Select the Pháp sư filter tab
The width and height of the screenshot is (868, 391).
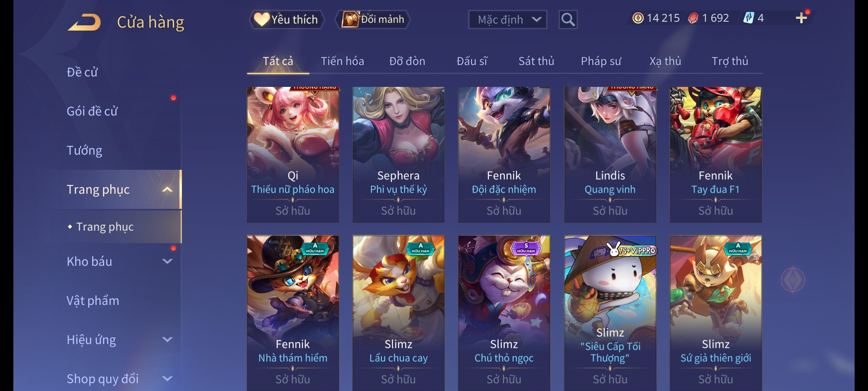[601, 61]
